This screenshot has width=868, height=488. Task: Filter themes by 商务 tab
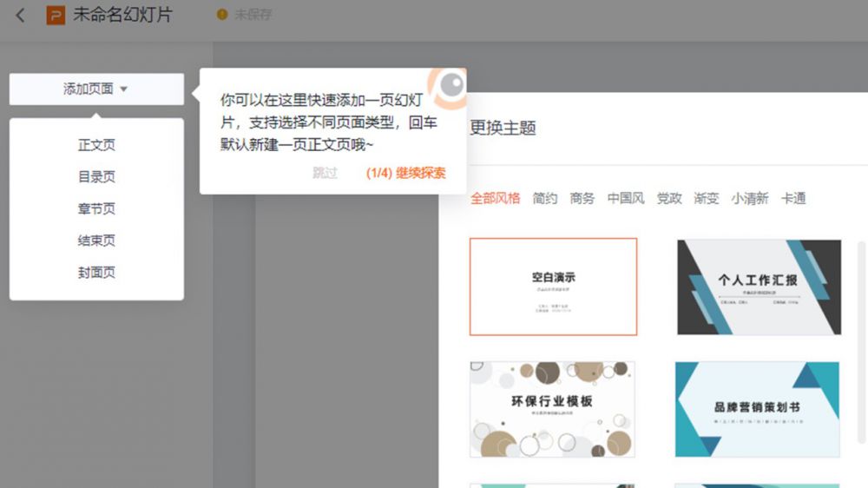pos(582,198)
